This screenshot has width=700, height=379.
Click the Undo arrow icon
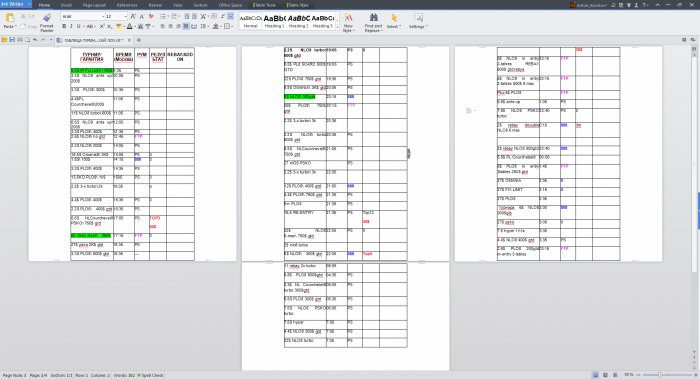click(35, 40)
